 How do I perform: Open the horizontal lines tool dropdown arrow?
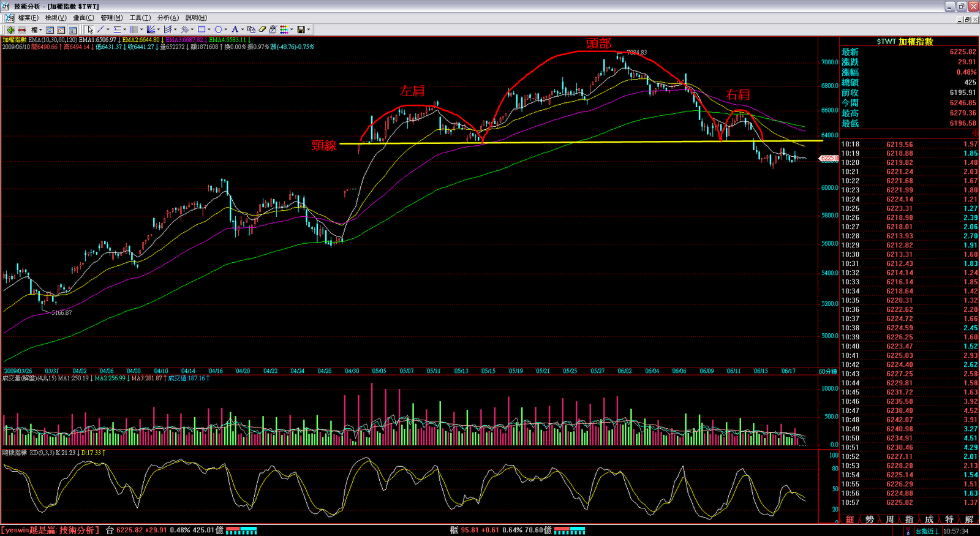tap(125, 29)
